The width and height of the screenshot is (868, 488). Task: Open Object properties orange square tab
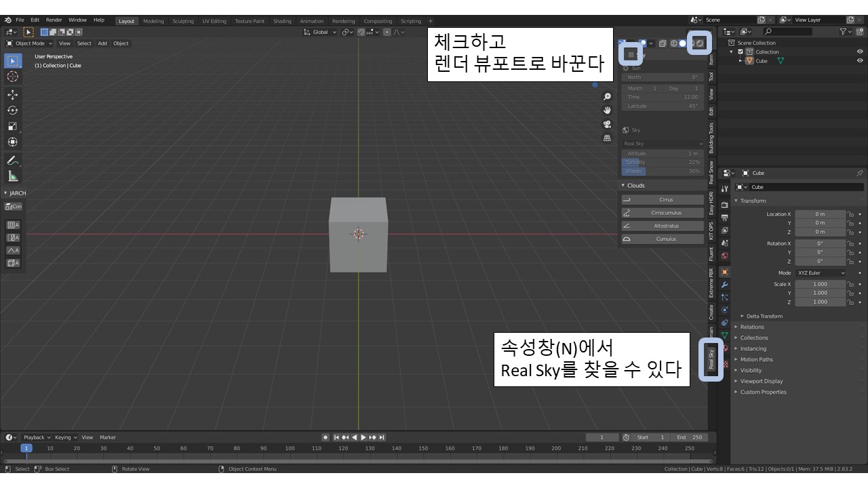coord(724,272)
